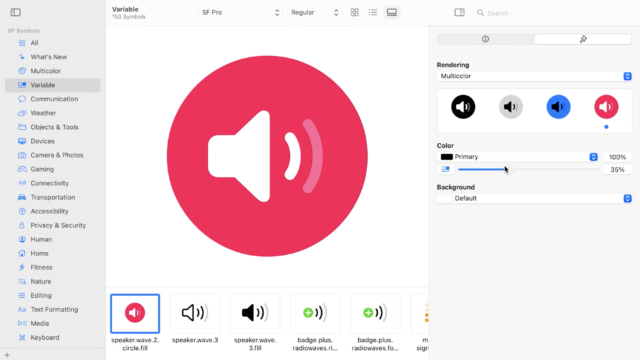Open the Human category
The image size is (640, 360).
pos(53,239)
